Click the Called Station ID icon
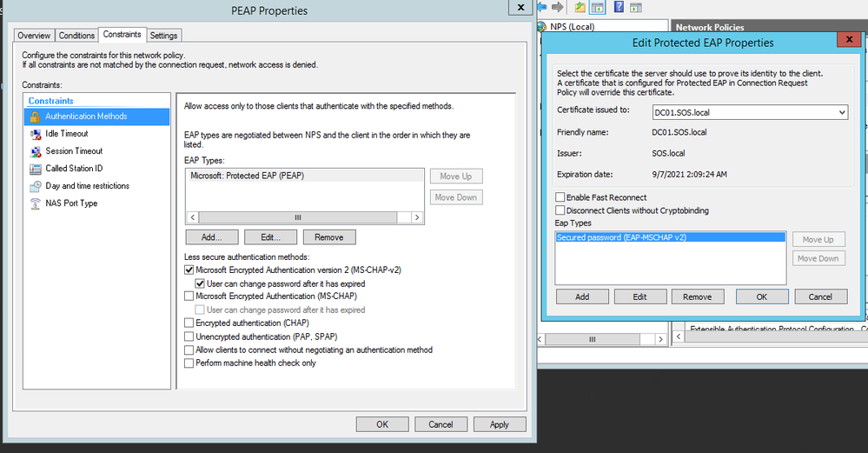 pyautogui.click(x=36, y=169)
